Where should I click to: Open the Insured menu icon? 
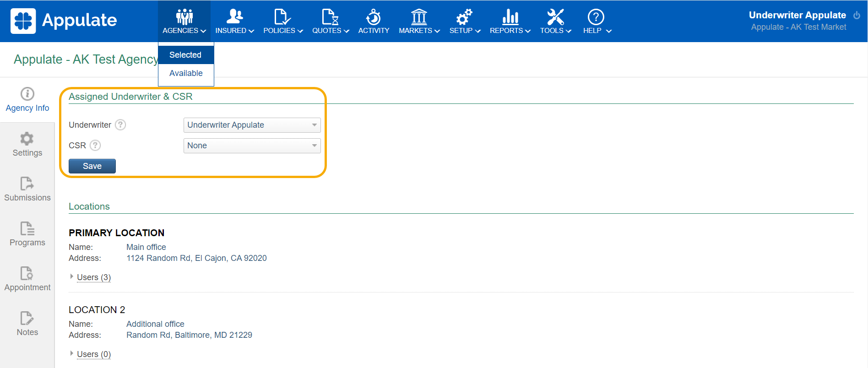click(x=234, y=17)
